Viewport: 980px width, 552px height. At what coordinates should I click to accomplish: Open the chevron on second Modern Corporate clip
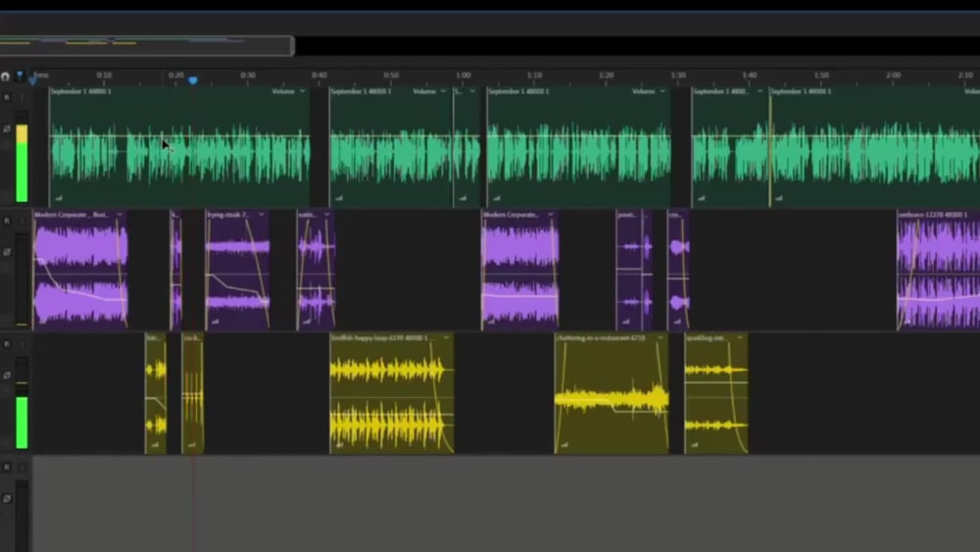pos(550,215)
